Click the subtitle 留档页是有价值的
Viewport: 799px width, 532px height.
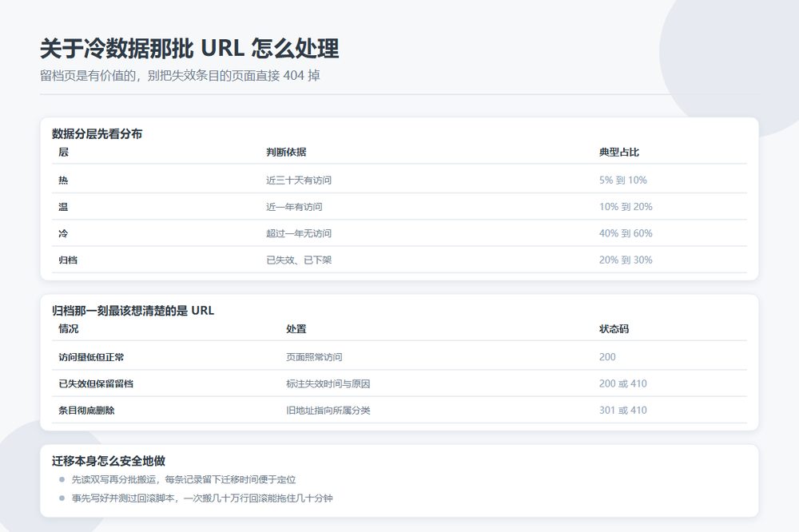pyautogui.click(x=88, y=75)
